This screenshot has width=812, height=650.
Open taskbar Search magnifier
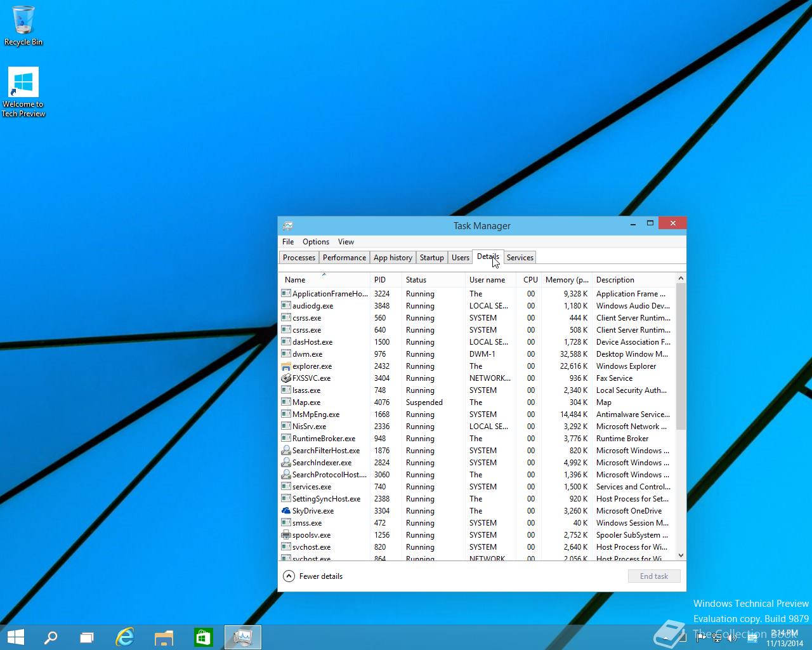click(50, 637)
